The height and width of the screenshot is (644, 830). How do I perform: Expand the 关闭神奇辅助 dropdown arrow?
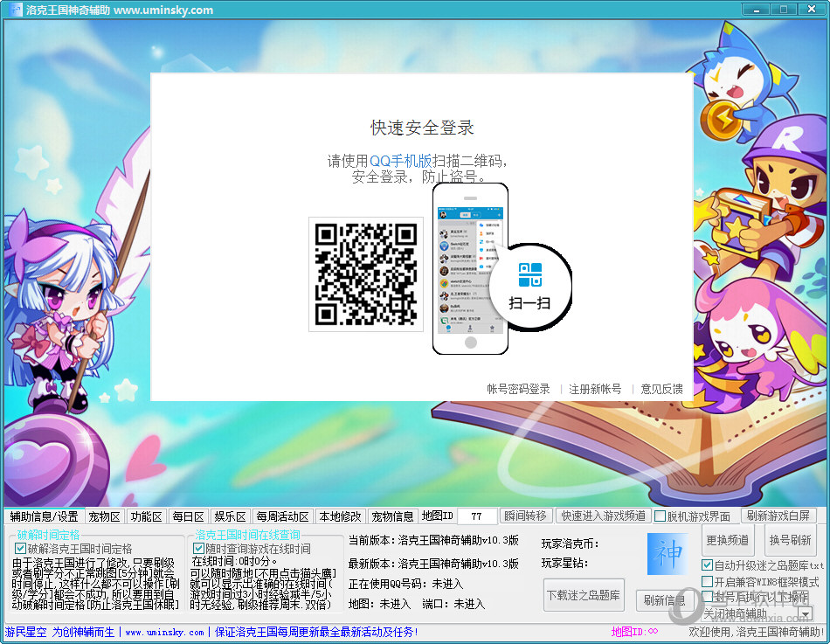(805, 614)
